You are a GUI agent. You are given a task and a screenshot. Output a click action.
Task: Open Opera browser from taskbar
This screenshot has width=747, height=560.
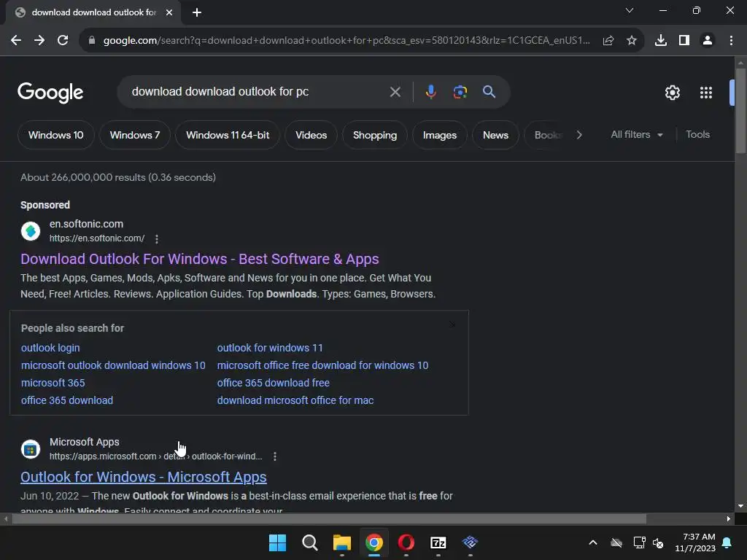point(406,542)
